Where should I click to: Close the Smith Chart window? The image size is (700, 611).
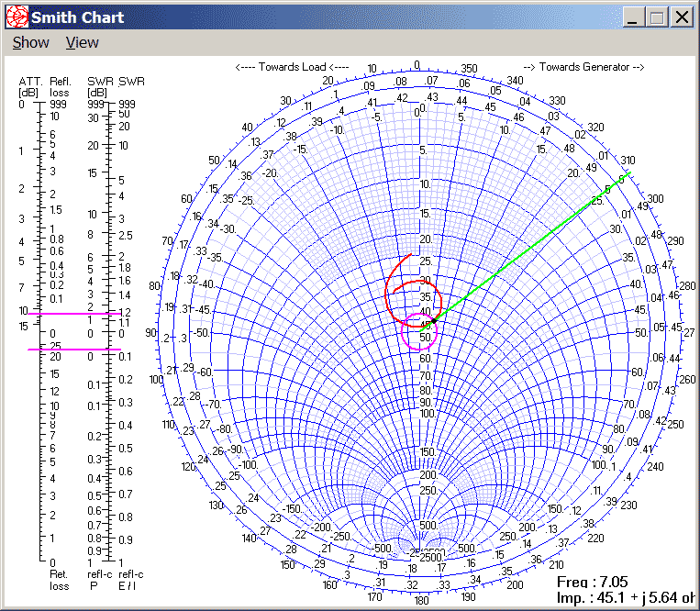pos(682,17)
